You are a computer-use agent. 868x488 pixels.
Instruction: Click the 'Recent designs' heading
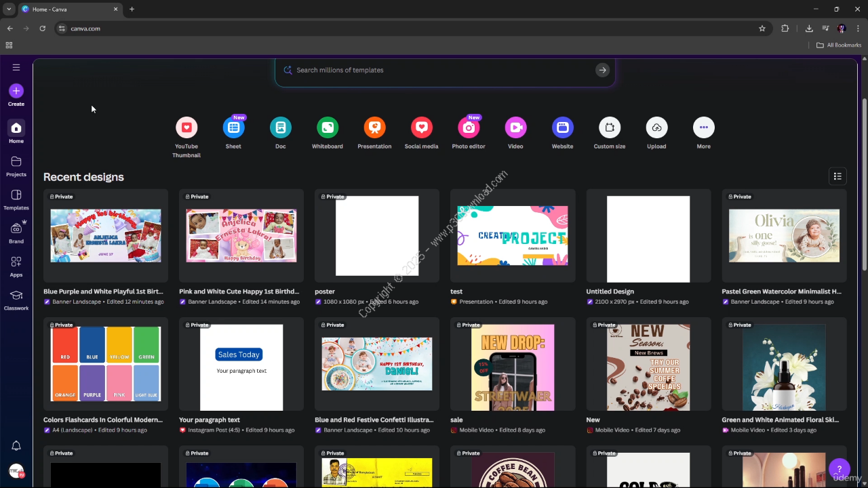tap(83, 177)
